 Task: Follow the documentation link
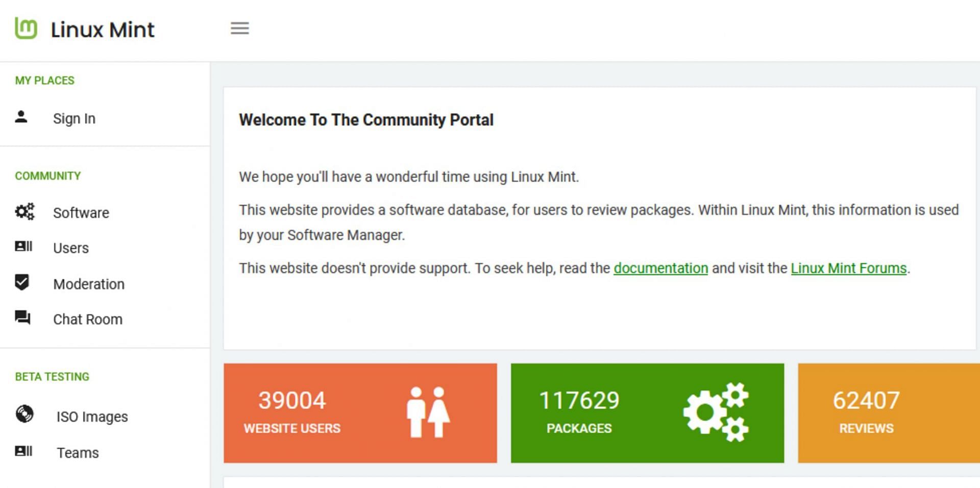[x=660, y=269]
